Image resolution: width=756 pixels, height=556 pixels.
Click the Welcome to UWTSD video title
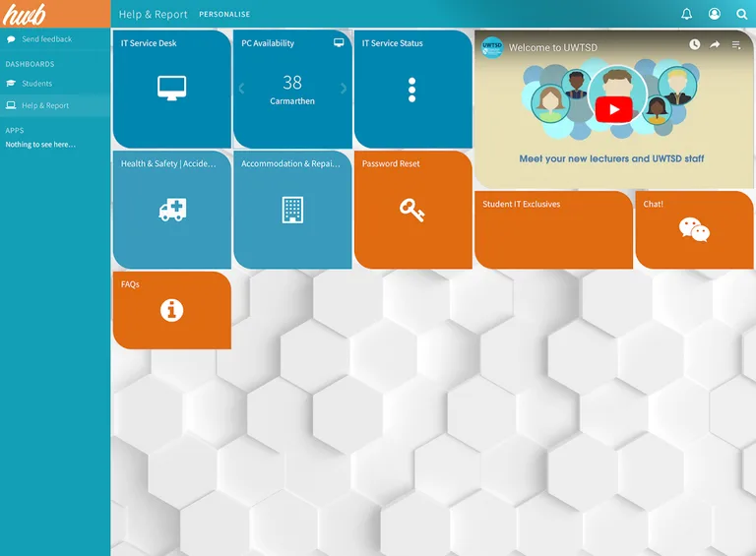point(553,47)
